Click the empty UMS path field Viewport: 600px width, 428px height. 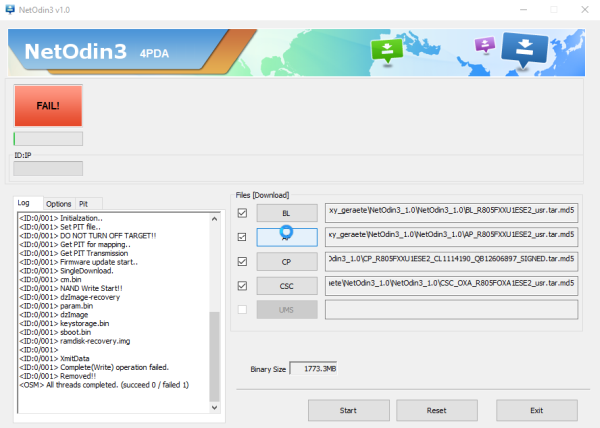coord(452,309)
